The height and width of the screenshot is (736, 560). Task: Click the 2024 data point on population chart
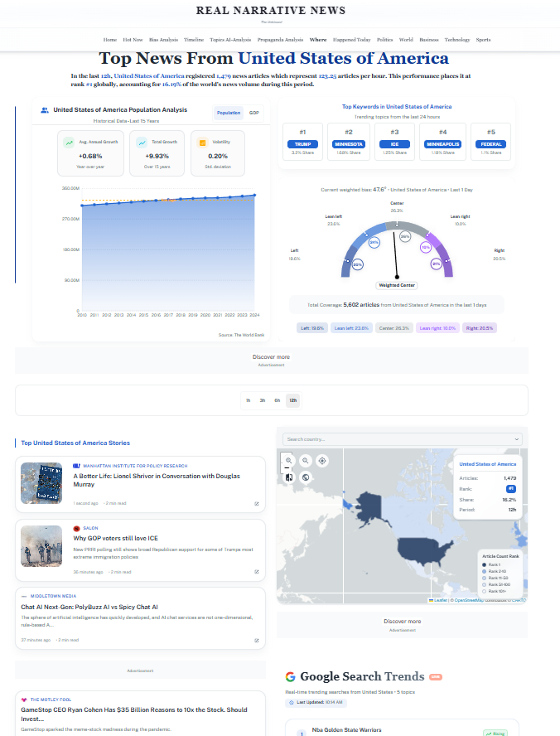point(254,195)
